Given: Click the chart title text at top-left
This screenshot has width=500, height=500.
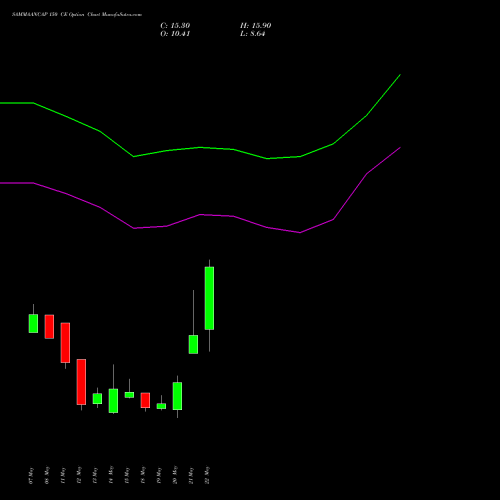Looking at the screenshot, I should (77, 15).
